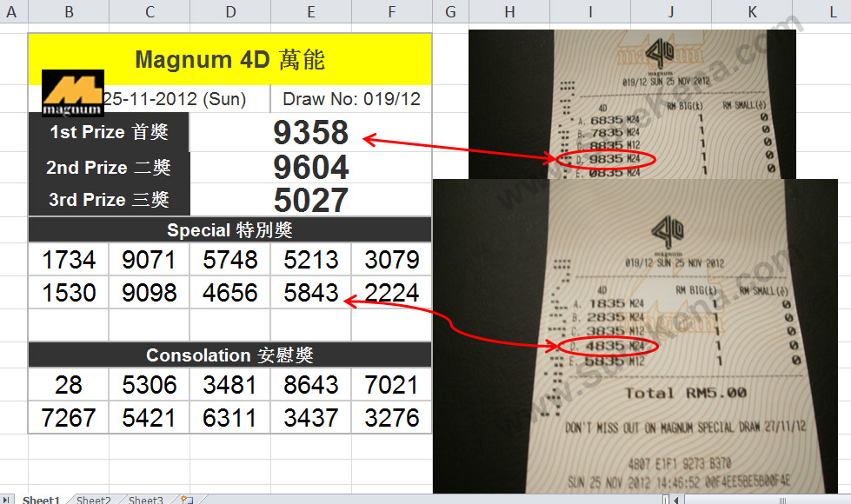This screenshot has height=504, width=851.
Task: Click the last-sheet navigation arrow beside Sheet1
Action: (6, 499)
